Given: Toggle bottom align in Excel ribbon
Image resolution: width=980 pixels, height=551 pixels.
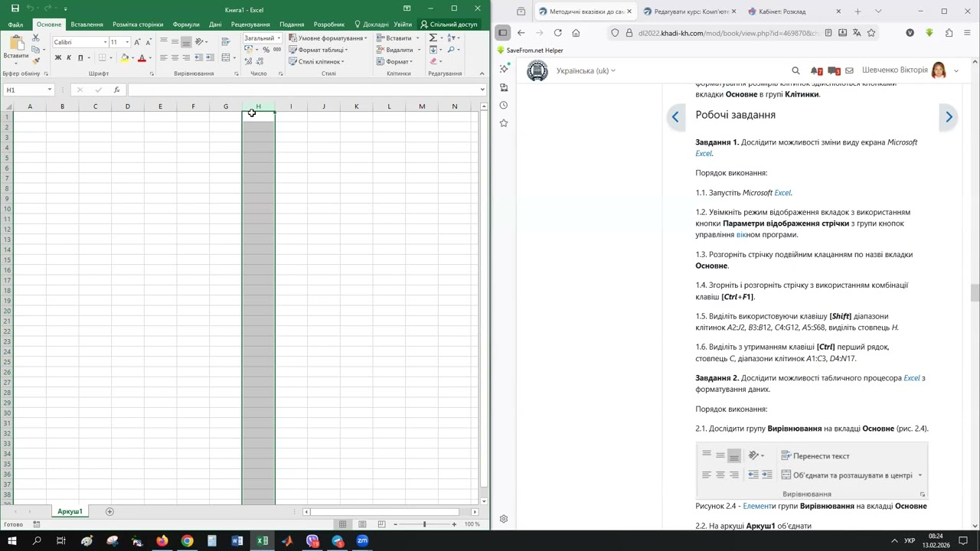Looking at the screenshot, I should click(x=186, y=41).
